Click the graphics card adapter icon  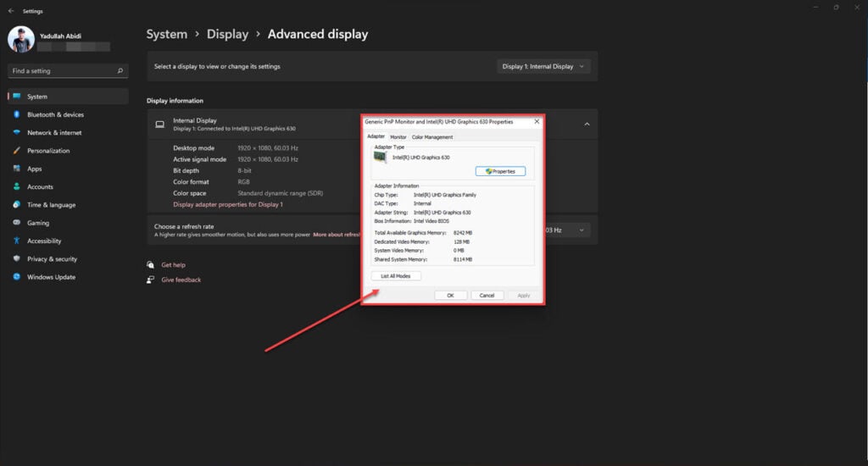[380, 158]
